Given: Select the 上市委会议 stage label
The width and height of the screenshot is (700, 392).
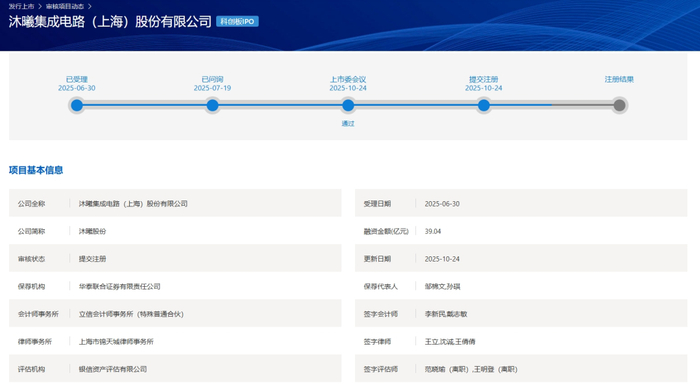Looking at the screenshot, I should 348,79.
